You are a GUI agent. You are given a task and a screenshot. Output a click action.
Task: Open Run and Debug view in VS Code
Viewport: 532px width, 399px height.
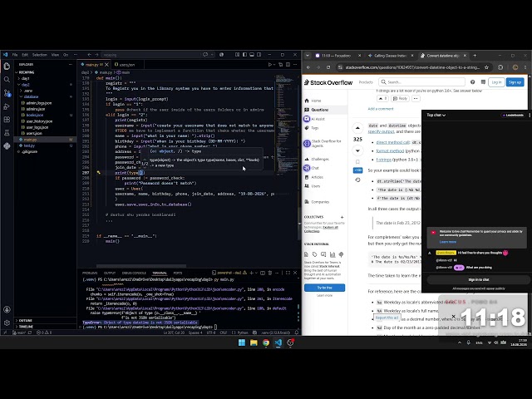click(x=7, y=106)
